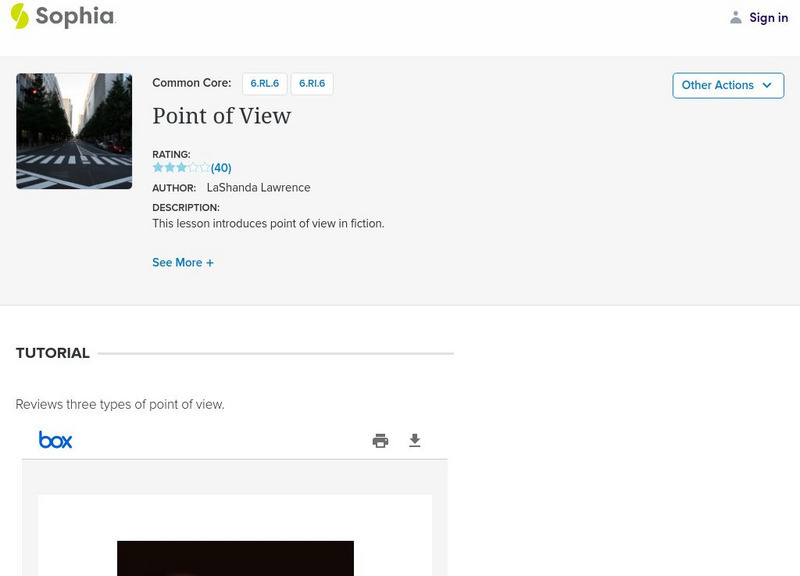Open the Other Actions dropdown
800x576 pixels.
point(727,85)
